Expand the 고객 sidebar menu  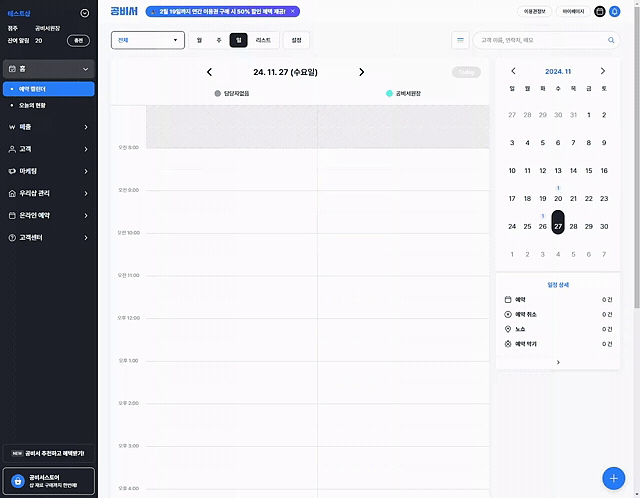click(x=49, y=149)
